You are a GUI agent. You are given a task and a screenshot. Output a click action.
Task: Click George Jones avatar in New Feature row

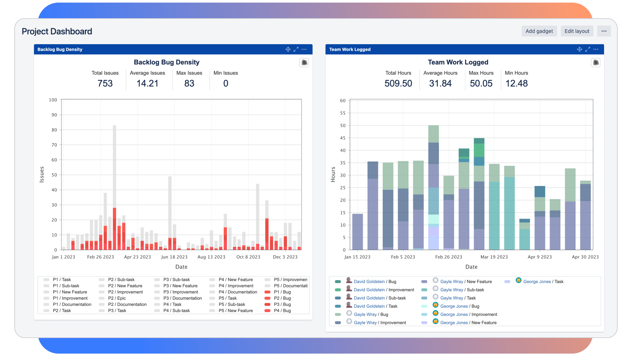pyautogui.click(x=435, y=322)
